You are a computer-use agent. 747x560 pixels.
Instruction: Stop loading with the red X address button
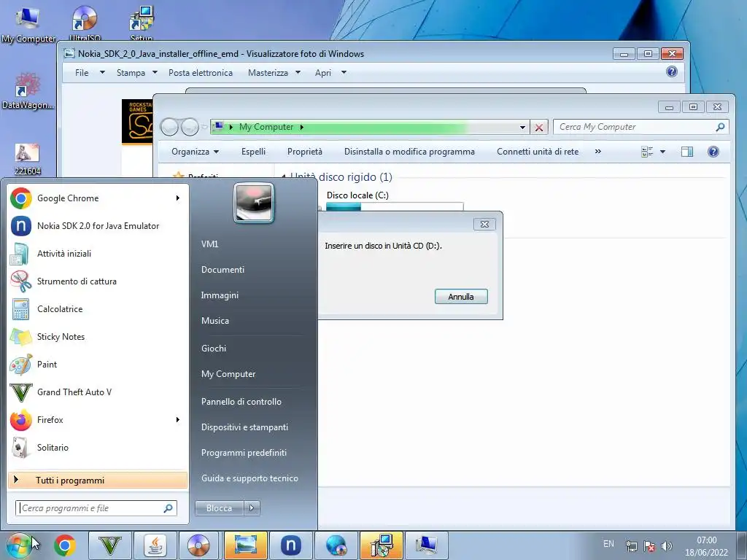tap(539, 127)
